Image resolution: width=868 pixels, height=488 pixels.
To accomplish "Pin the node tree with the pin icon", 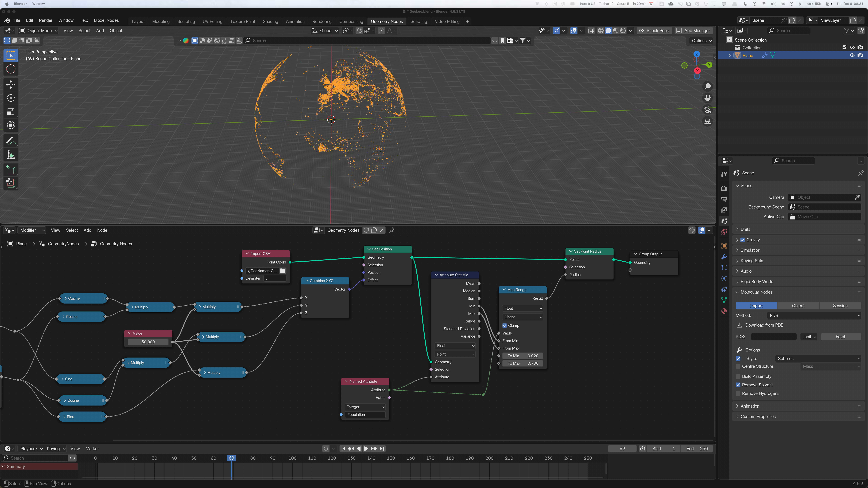I will point(392,230).
